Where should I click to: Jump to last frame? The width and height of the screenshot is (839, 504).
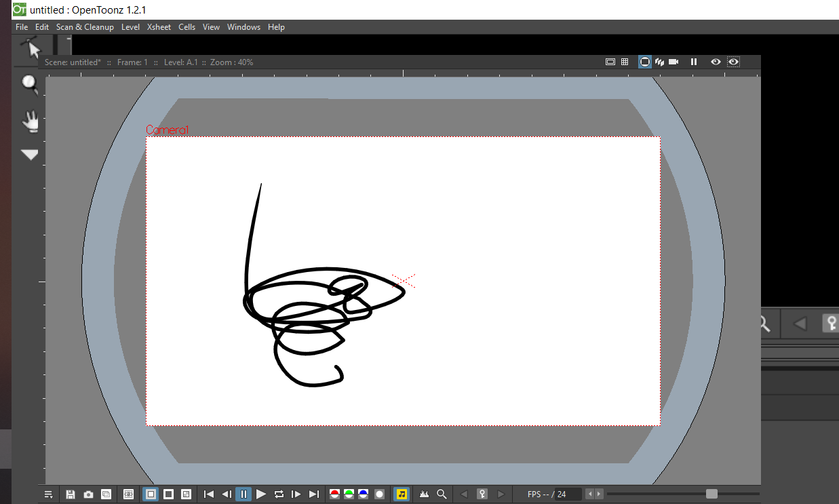point(314,495)
